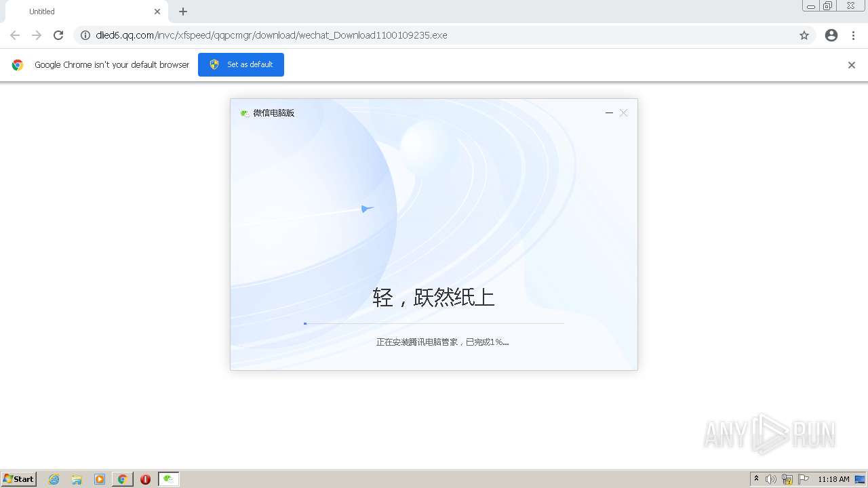Click the Show Desktop button on the taskbar
The width and height of the screenshot is (868, 488).
(861, 479)
